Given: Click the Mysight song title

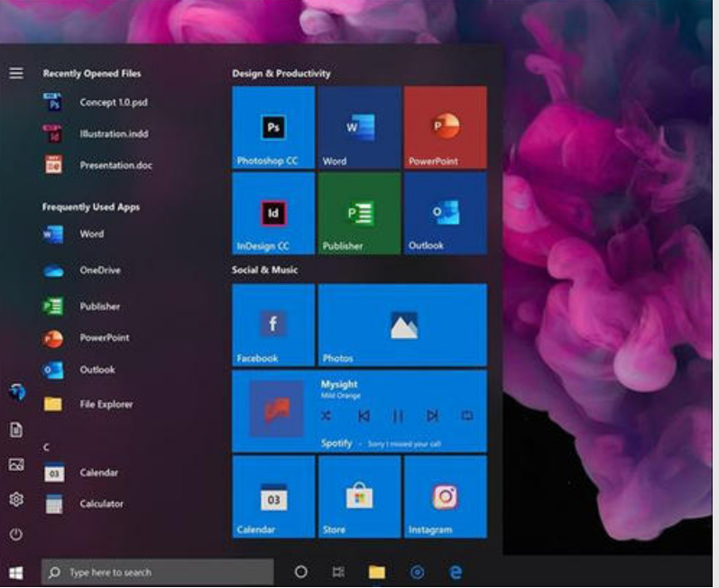Looking at the screenshot, I should (339, 384).
